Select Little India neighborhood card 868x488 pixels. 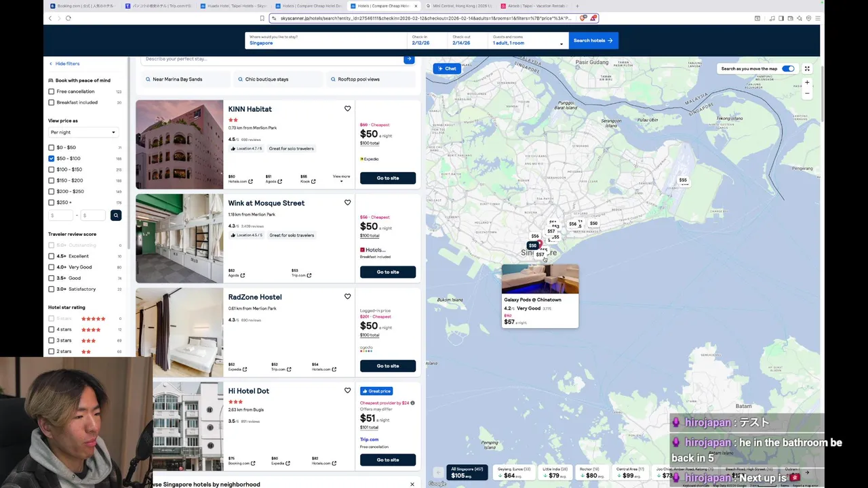(554, 472)
